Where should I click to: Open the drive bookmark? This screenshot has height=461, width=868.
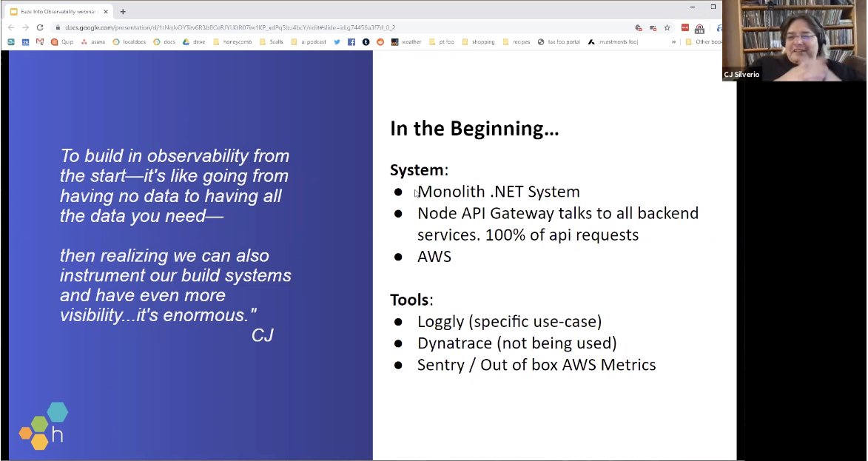point(194,41)
